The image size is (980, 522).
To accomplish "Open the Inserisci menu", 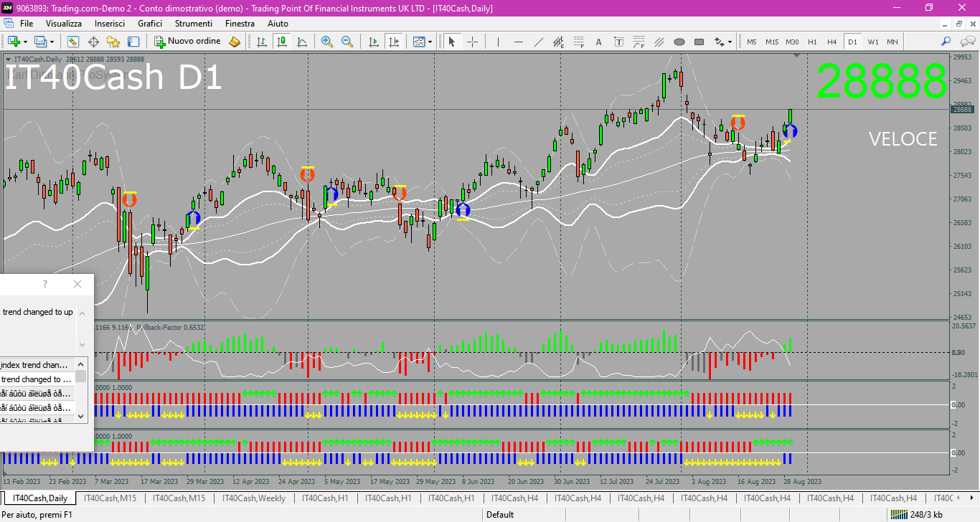I will (110, 24).
